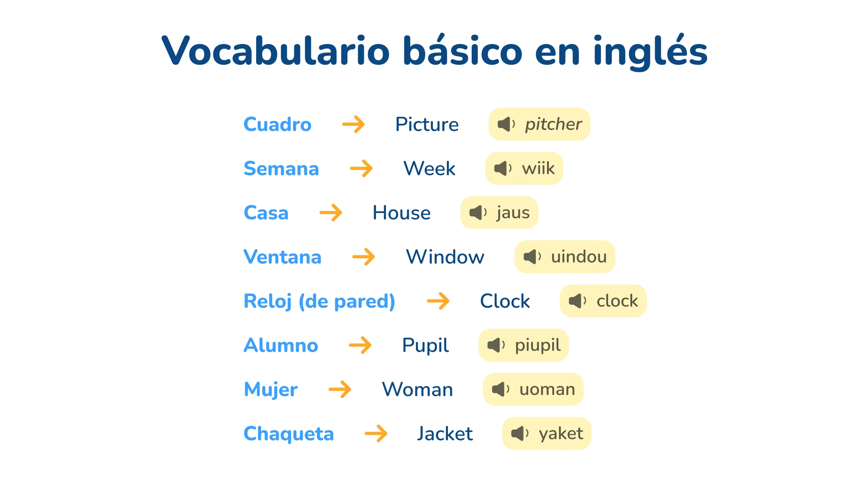Click the speaker icon for "jaus"
The width and height of the screenshot is (868, 488).
click(x=478, y=213)
